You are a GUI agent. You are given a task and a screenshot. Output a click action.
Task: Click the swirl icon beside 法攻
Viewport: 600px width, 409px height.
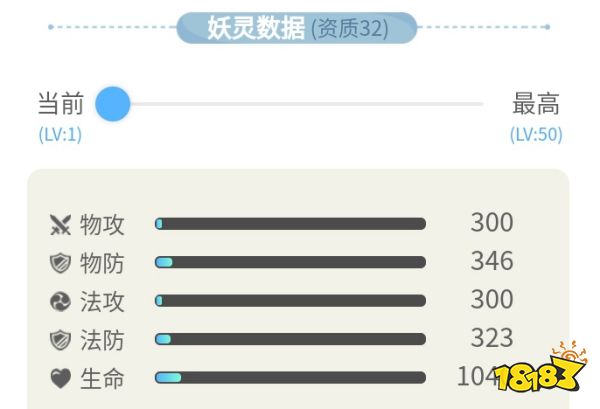[x=60, y=301]
